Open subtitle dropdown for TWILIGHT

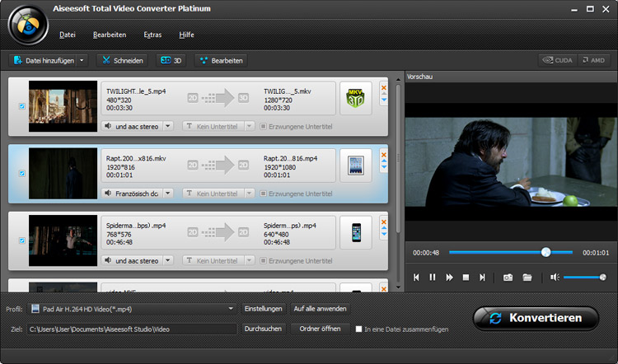[x=249, y=127]
